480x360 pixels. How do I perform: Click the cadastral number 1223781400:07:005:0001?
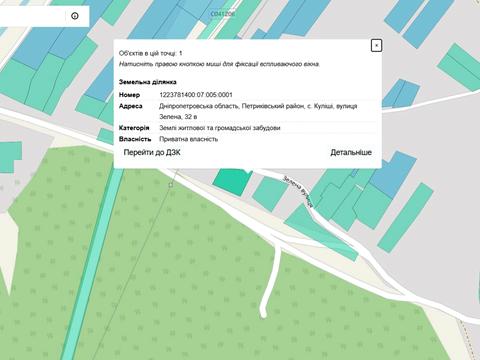pos(196,95)
